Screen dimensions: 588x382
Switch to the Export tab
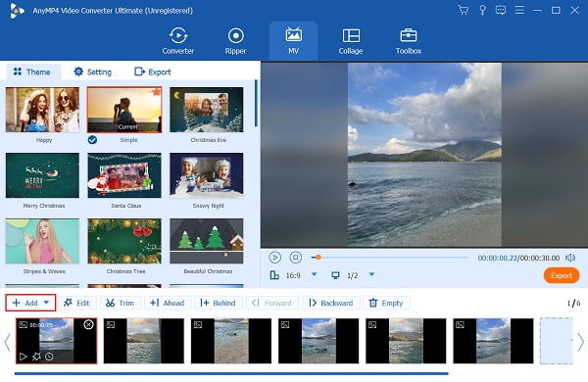(x=153, y=72)
